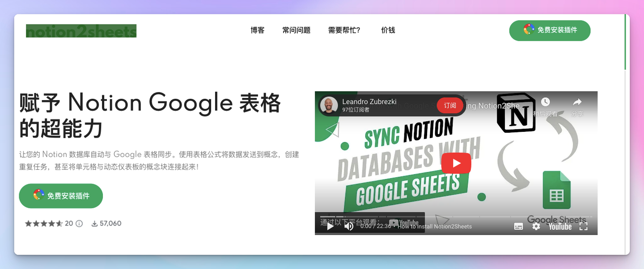644x269 pixels.
Task: Click the 订阅 subscribe button
Action: [450, 105]
